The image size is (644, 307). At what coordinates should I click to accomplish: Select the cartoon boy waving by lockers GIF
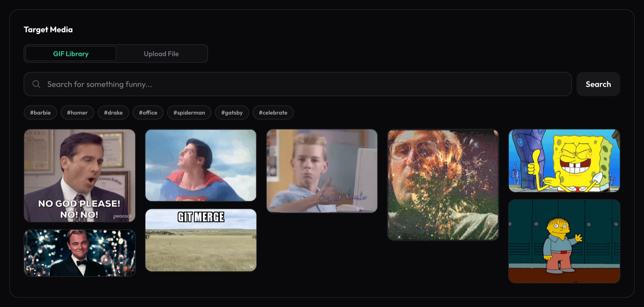click(x=564, y=241)
